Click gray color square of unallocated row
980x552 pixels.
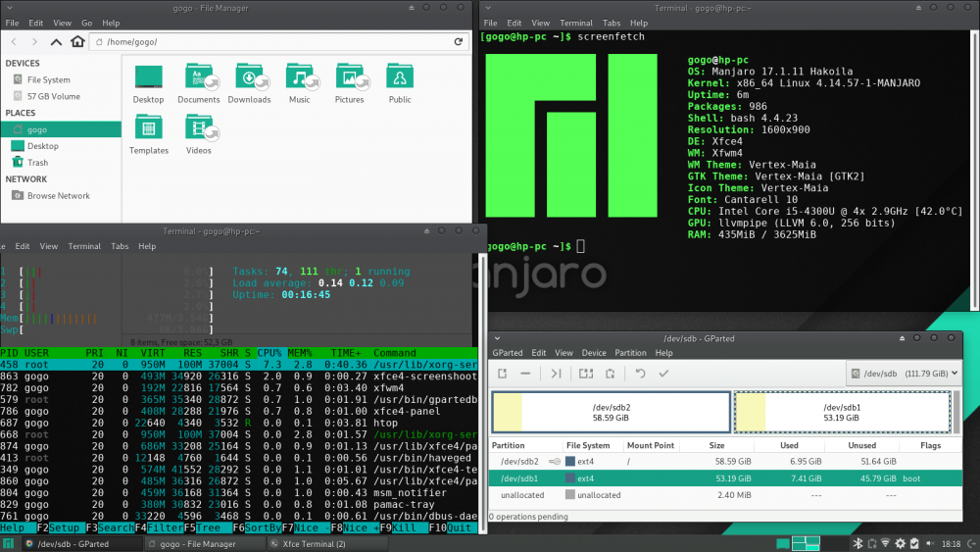[570, 494]
